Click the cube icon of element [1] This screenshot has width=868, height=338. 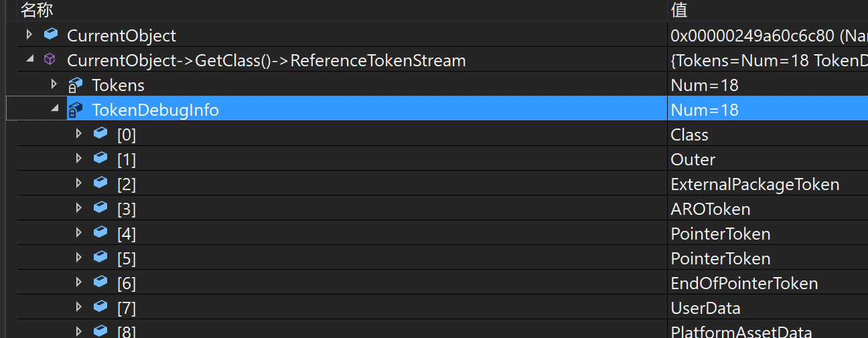tap(100, 158)
